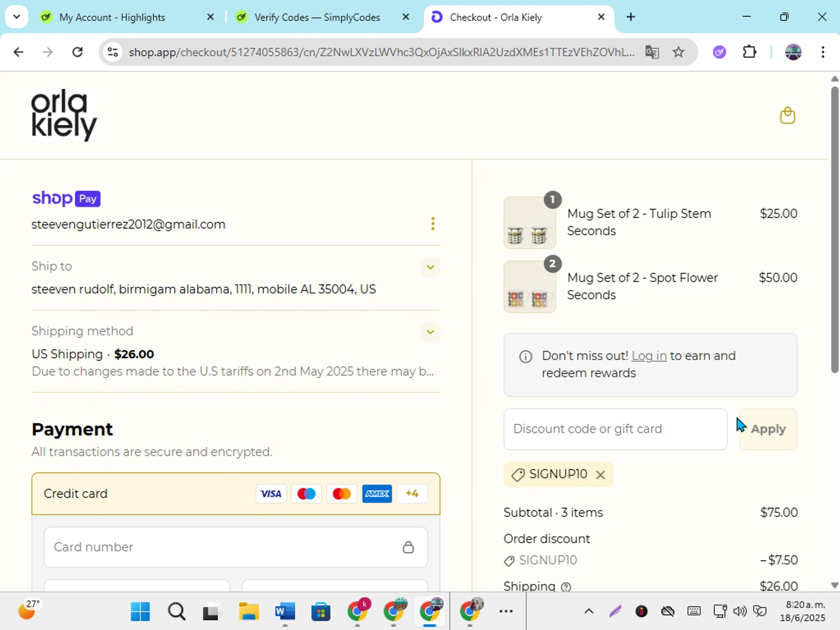Screen dimensions: 840x630
Task: Open the Shop Pay account options menu
Action: pyautogui.click(x=432, y=224)
